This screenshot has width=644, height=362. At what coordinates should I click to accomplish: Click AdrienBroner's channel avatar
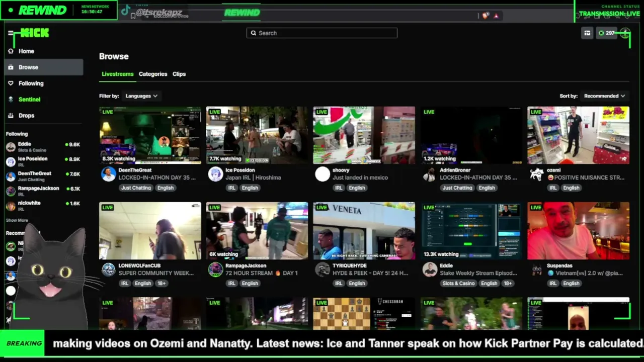(x=430, y=174)
